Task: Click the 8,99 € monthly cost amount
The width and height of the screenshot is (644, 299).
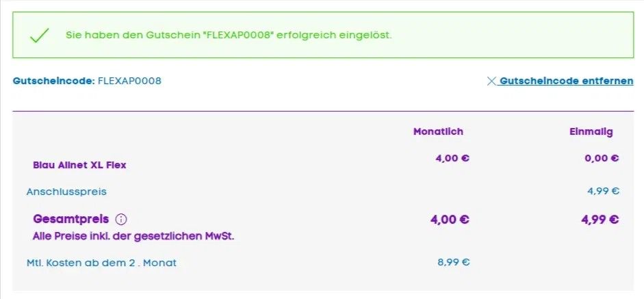Action: [453, 261]
